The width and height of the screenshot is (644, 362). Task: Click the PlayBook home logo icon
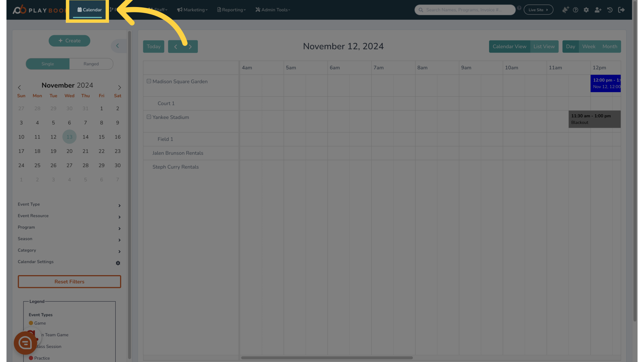pos(19,9)
